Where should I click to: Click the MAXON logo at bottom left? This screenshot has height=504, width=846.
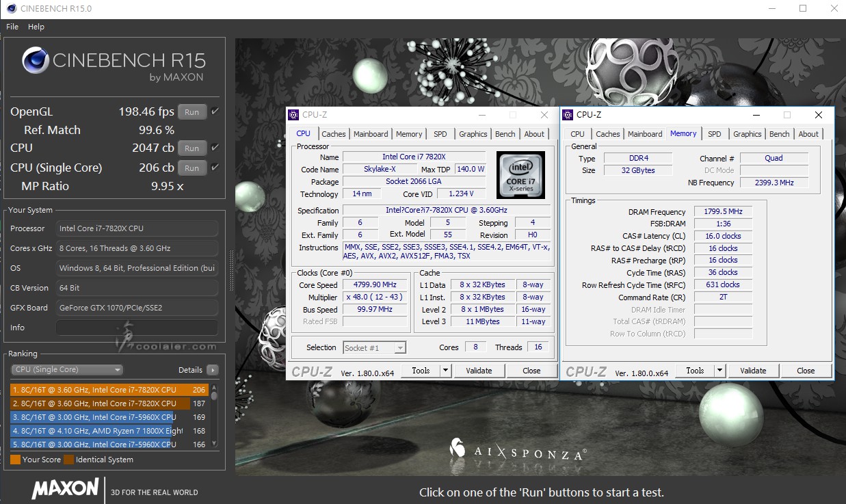coord(65,489)
